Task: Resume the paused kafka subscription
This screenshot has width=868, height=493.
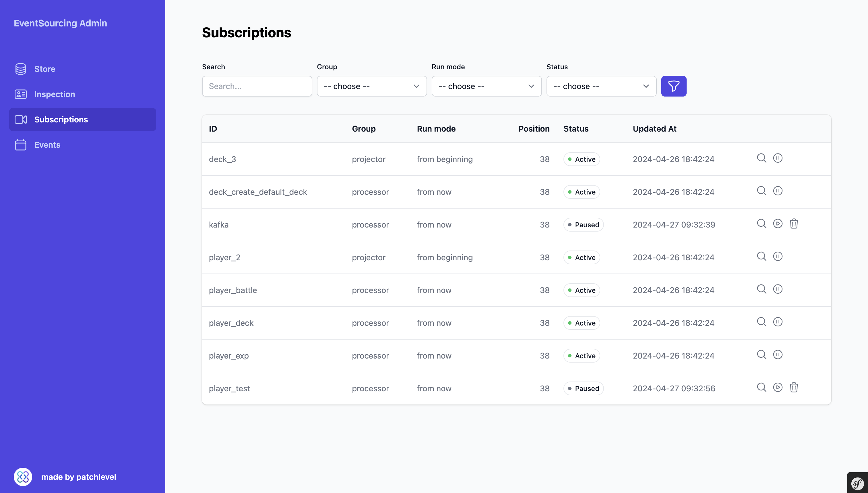Action: (778, 224)
